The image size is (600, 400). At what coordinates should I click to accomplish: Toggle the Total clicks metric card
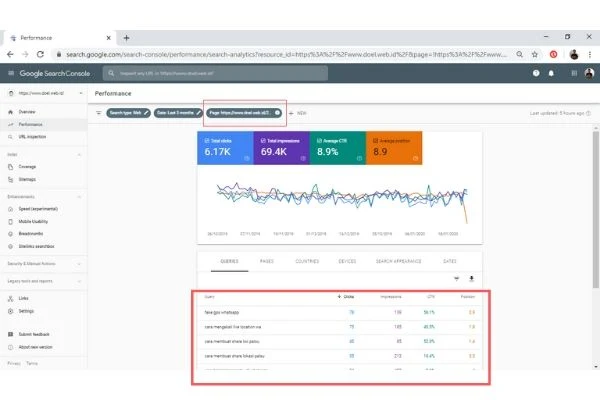coord(225,148)
